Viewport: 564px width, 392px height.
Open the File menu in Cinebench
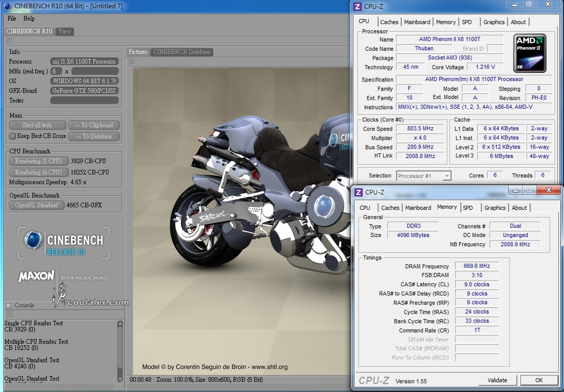(x=12, y=18)
